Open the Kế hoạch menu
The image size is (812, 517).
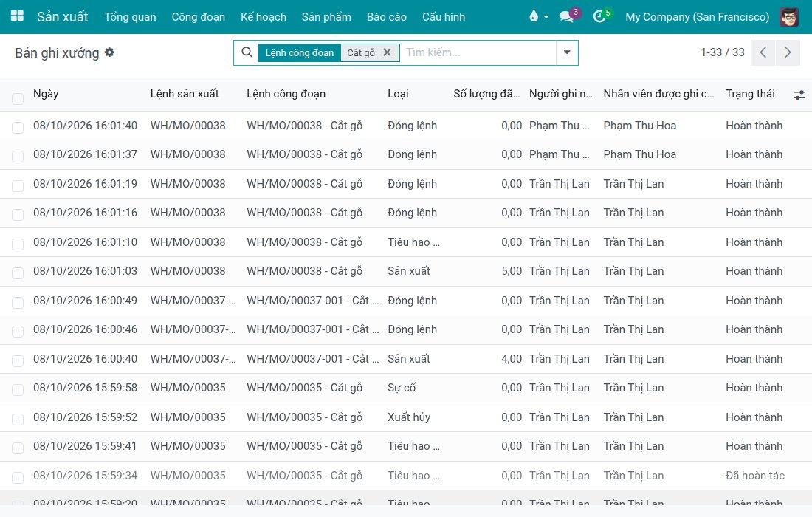263,16
